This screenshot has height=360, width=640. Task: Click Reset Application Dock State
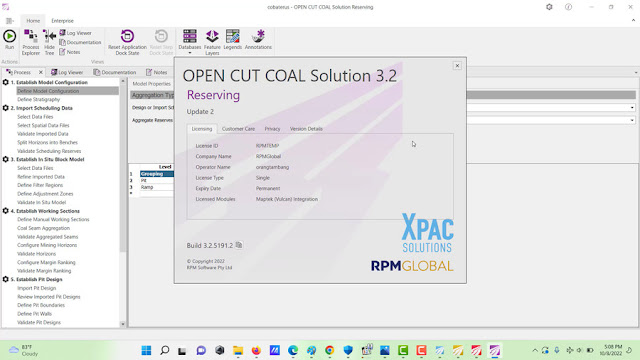click(x=127, y=42)
